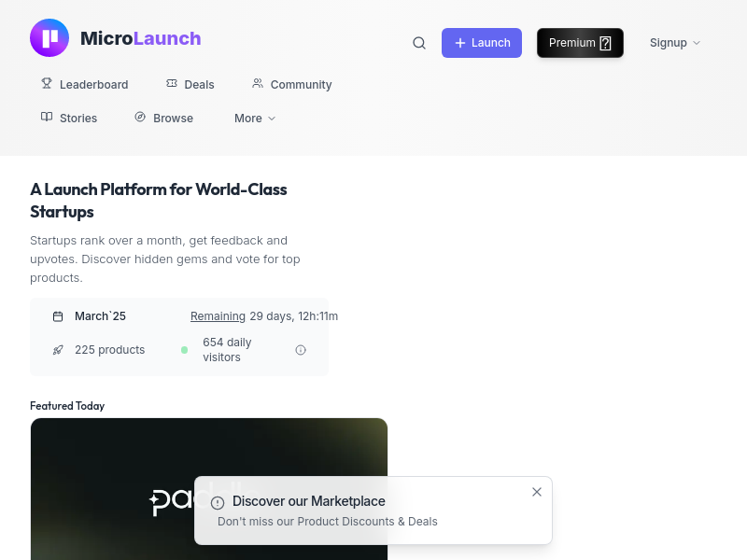Expand the More dropdown menu

(x=255, y=119)
